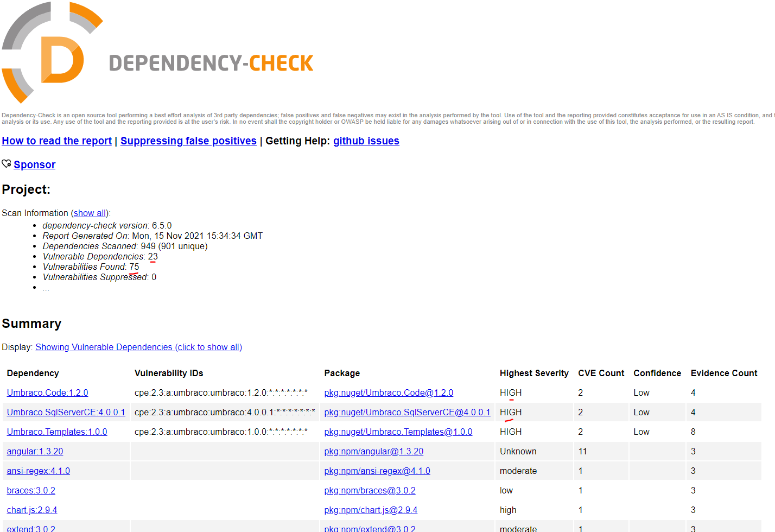The image size is (775, 532).
Task: Click the Sponsor link
Action: tap(35, 164)
